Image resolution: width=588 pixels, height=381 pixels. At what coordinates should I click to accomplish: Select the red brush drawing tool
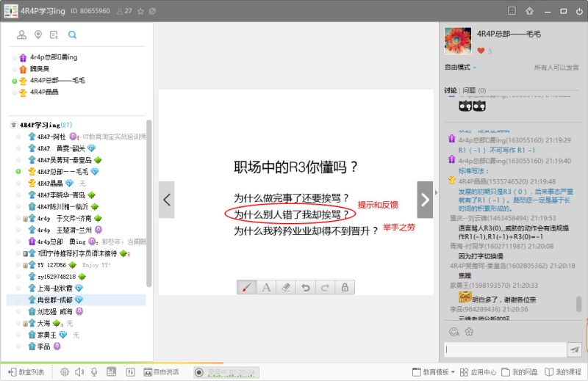point(247,287)
